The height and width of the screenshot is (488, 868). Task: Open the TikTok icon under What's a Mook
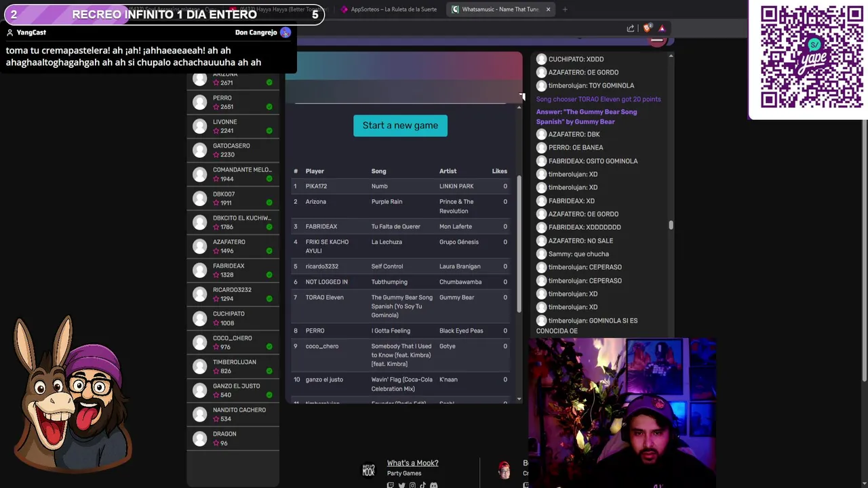click(422, 485)
